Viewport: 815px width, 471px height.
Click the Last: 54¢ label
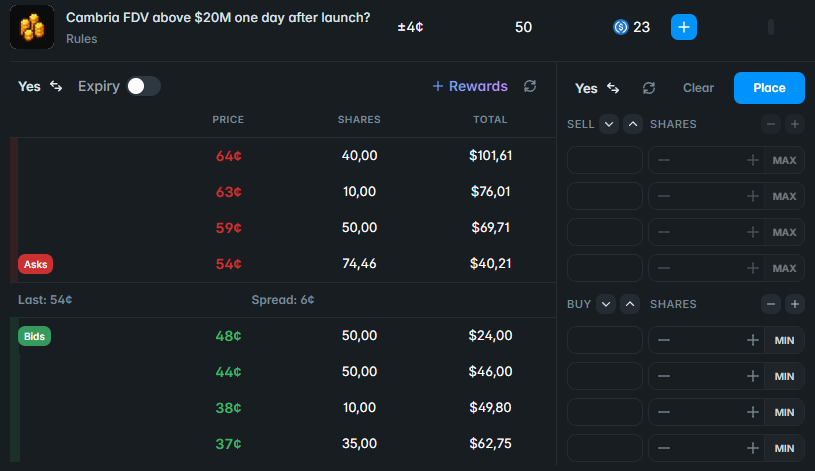45,300
